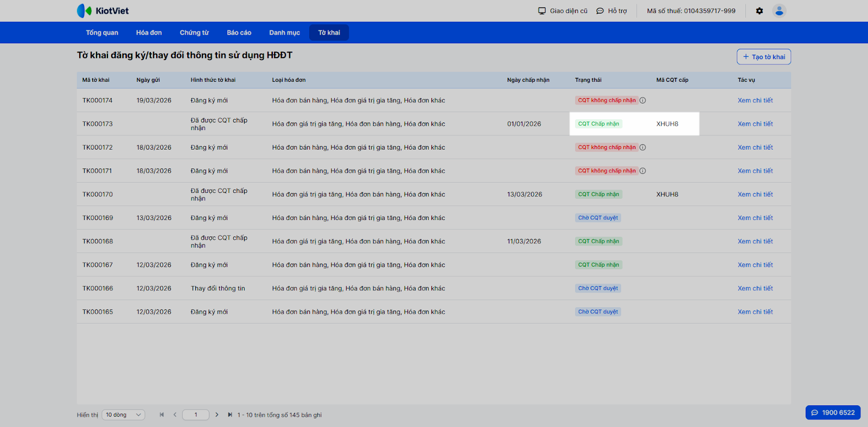
Task: Click the page number input field
Action: [x=196, y=415]
